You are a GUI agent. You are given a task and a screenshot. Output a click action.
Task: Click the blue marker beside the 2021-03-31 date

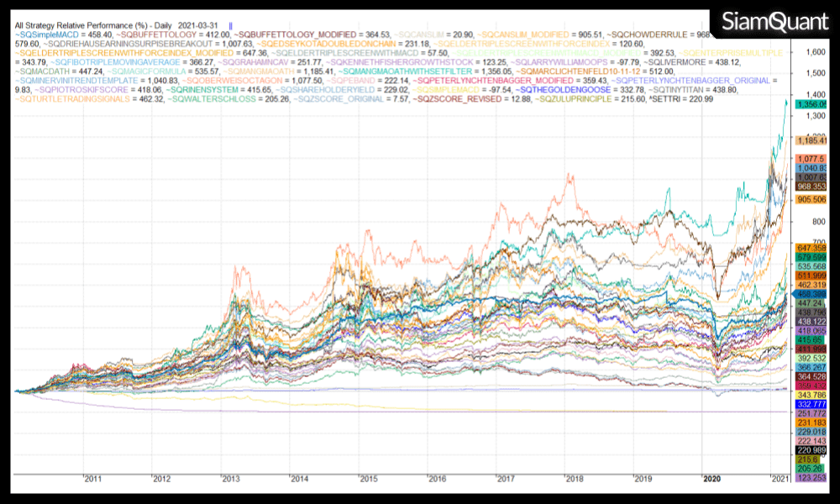click(x=230, y=26)
